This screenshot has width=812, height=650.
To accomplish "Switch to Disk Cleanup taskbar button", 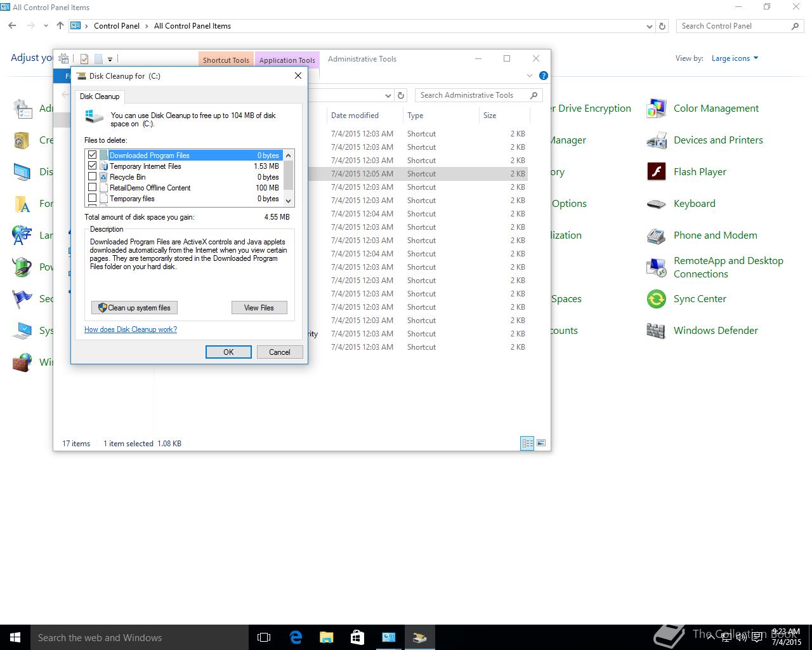I will pos(419,637).
